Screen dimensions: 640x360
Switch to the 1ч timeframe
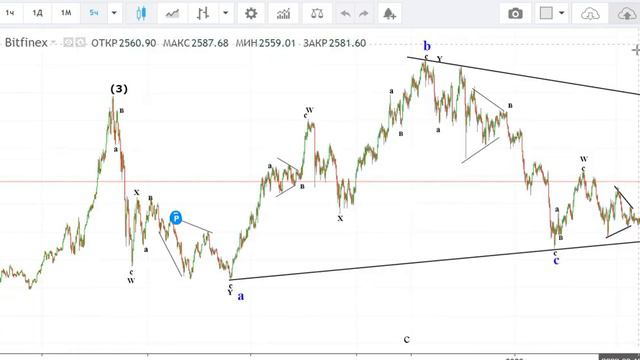[10, 13]
